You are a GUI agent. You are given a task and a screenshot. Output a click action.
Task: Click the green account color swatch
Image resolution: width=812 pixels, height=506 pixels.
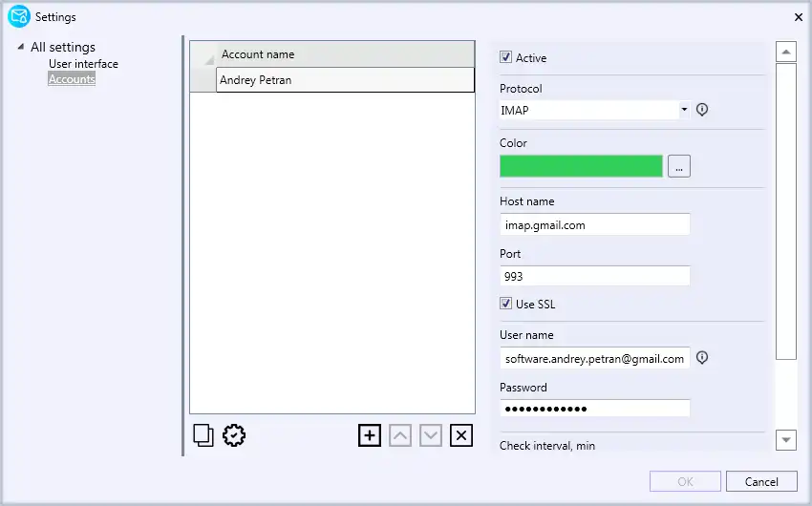(x=581, y=166)
